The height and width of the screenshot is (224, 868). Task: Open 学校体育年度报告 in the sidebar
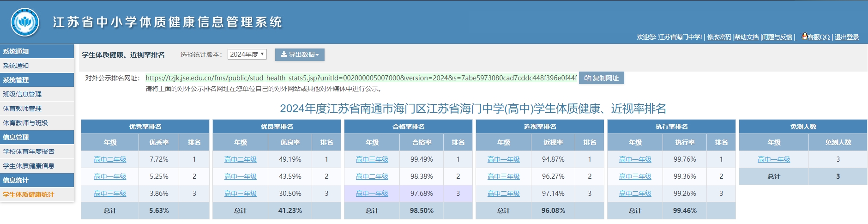point(37,151)
